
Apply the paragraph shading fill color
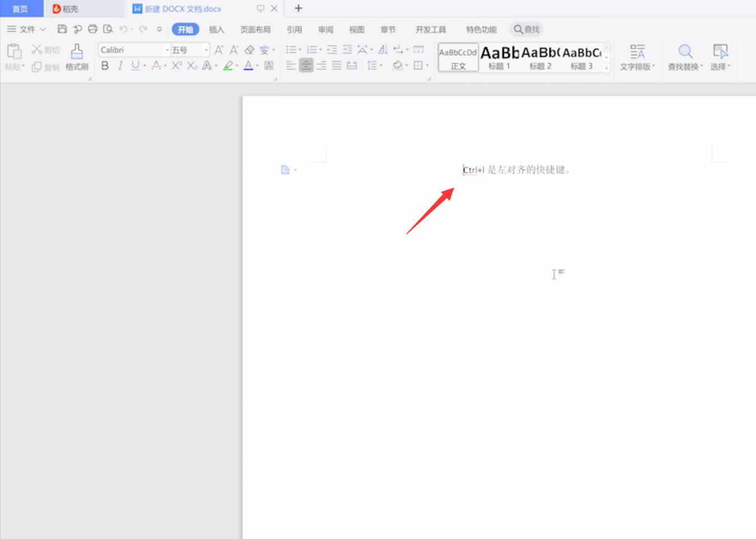point(398,65)
